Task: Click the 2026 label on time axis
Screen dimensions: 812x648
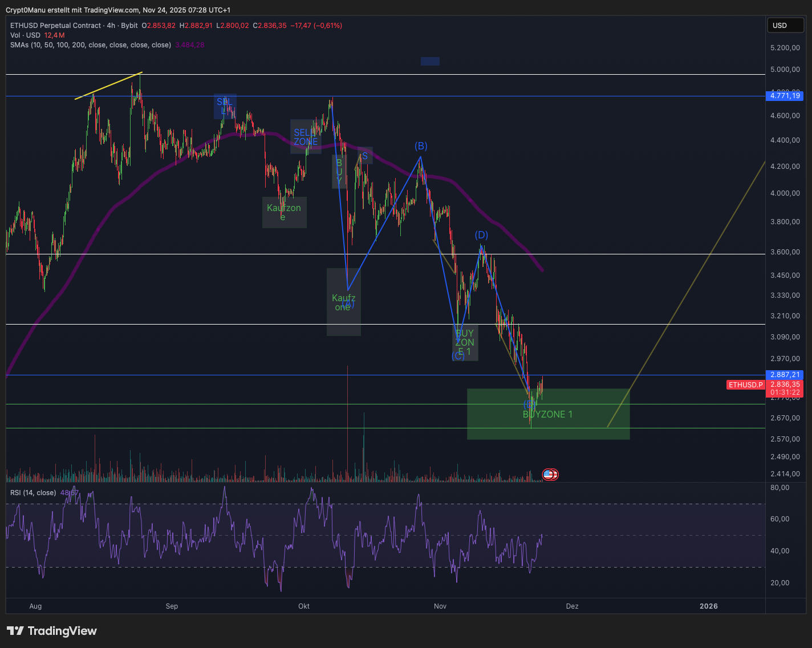Action: [x=709, y=606]
